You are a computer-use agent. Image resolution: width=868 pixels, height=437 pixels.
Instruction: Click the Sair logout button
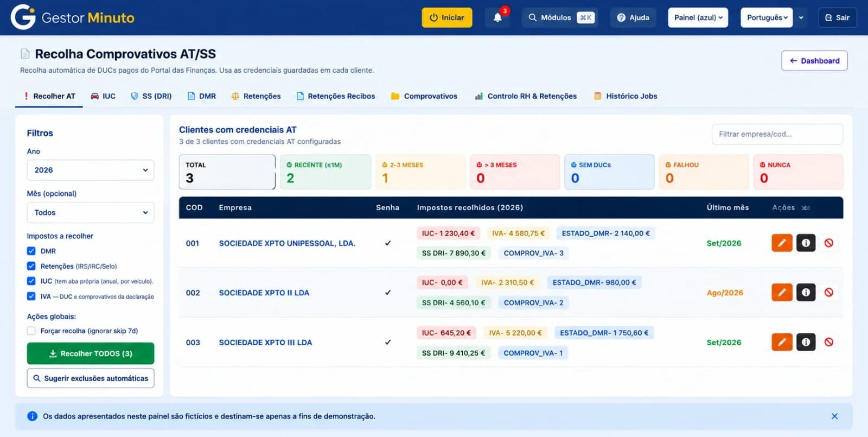(837, 17)
